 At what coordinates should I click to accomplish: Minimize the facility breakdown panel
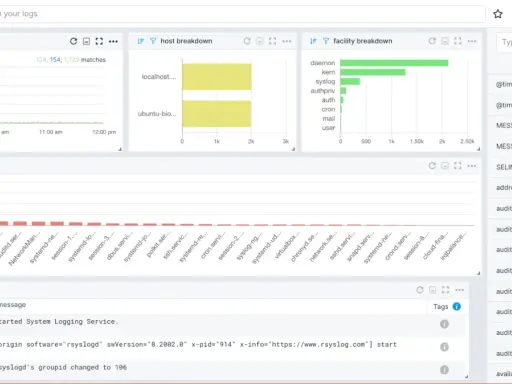(445, 41)
